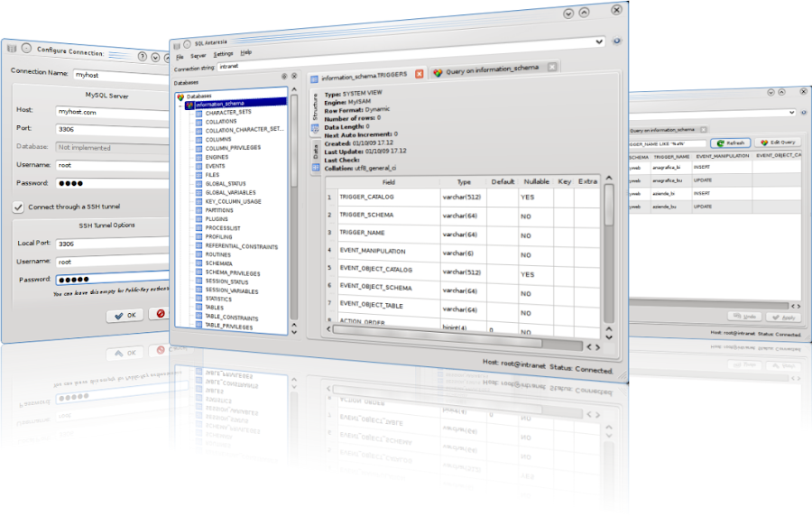Screen dimensions: 812x516
Task: Click the Field column header
Action: (x=388, y=182)
